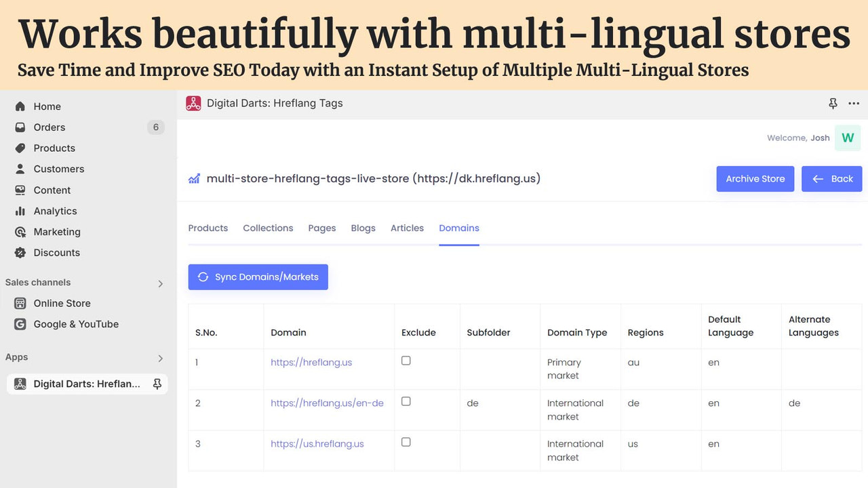Image resolution: width=868 pixels, height=488 pixels.
Task: Click the Products tag icon
Action: click(21, 148)
